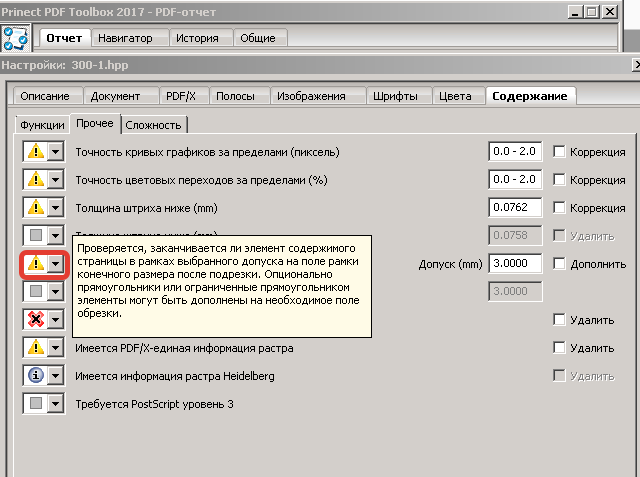Screen dimensions: 640x477
Task: Click warning icon for stroke thickness 0.0762
Action: pos(36,208)
